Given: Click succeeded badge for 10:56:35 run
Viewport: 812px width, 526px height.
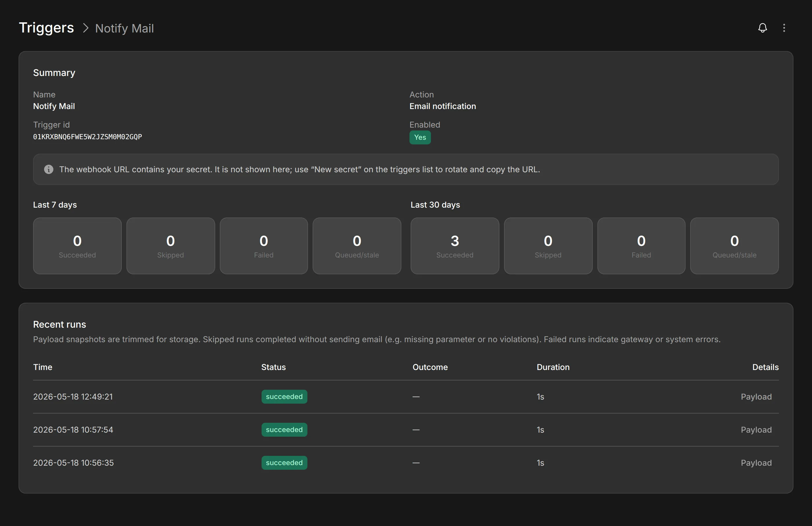Looking at the screenshot, I should 284,463.
